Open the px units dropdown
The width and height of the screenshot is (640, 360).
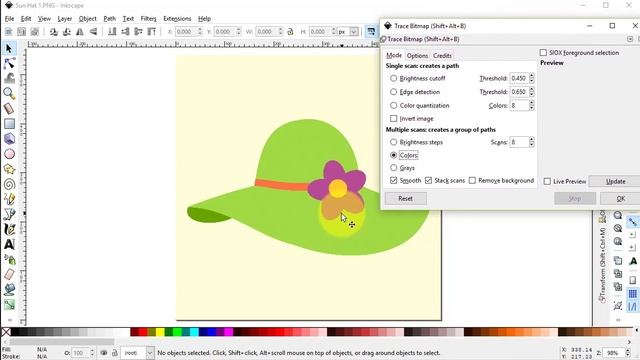point(354,31)
